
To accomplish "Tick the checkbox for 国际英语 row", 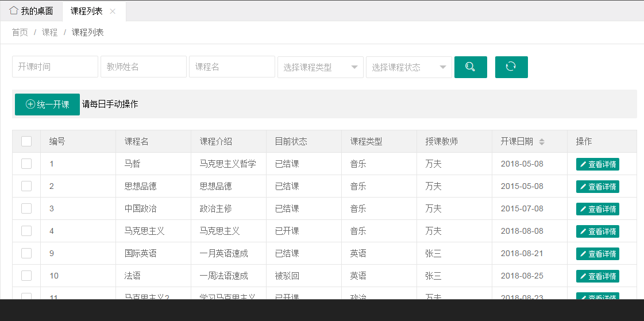I will click(26, 253).
